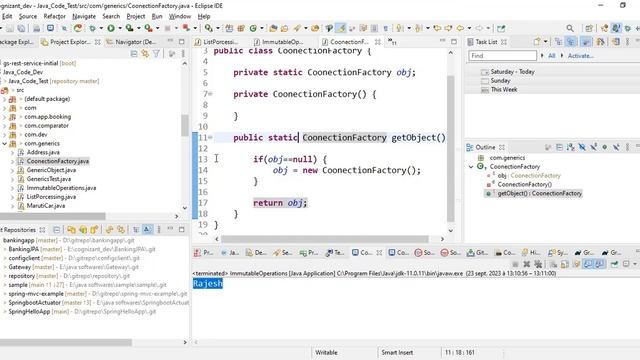Toggle Hide Static Members in Outline toolbar
The height and width of the screenshot is (360, 640).
pyautogui.click(x=593, y=147)
